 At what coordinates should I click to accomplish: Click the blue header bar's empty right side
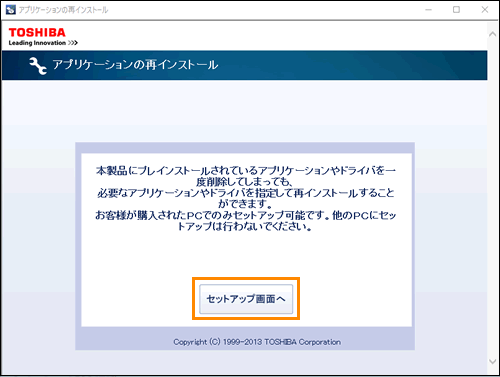[x=353, y=65]
